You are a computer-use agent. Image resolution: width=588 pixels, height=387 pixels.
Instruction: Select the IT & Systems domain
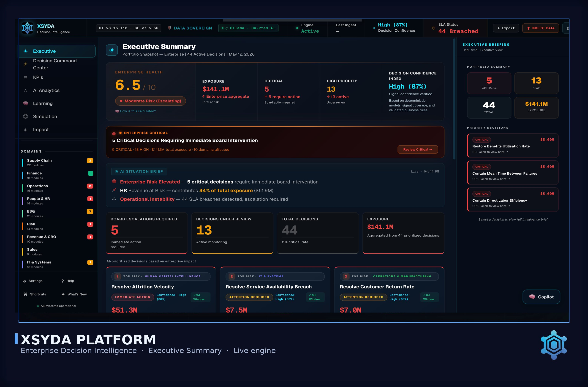tap(57, 264)
